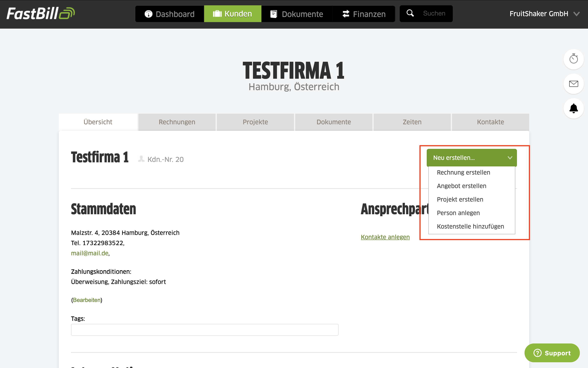Click the Überweisung, Zahlungsziel: sofort text

point(118,282)
